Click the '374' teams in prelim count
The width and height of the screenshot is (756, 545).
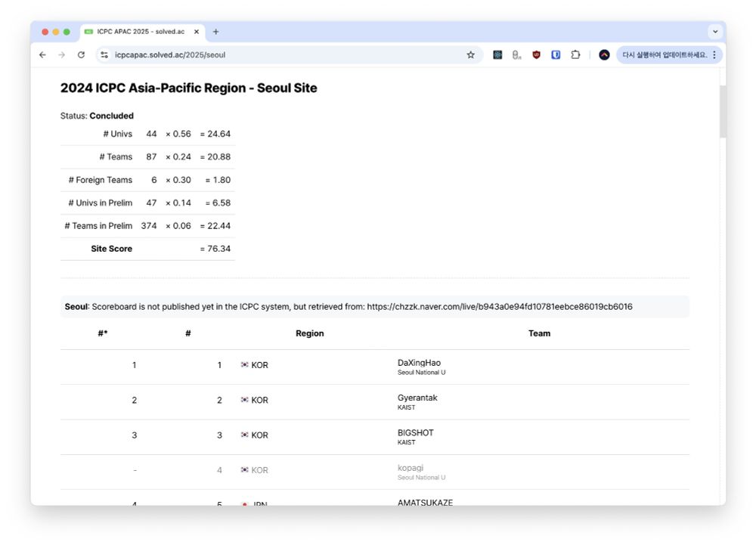(149, 225)
